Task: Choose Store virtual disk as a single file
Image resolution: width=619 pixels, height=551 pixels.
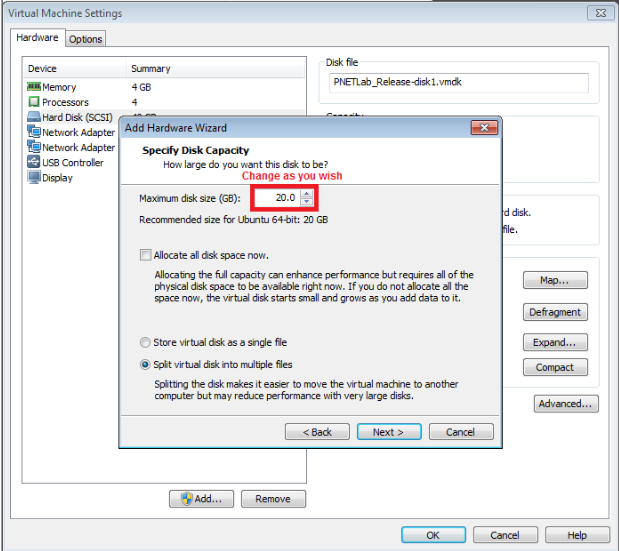Action: click(146, 342)
